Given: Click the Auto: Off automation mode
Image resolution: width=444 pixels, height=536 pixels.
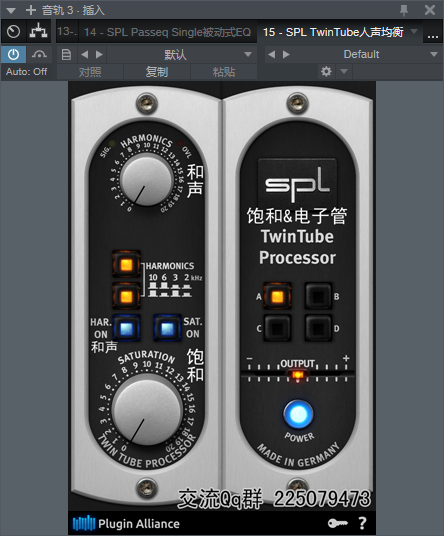Looking at the screenshot, I should (26, 72).
